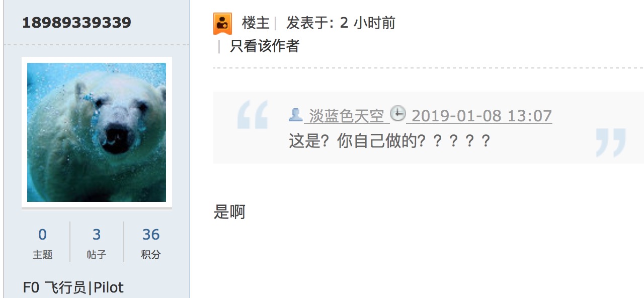Click the reply text 是啊
Viewport: 644px width, 298px height.
(x=229, y=212)
